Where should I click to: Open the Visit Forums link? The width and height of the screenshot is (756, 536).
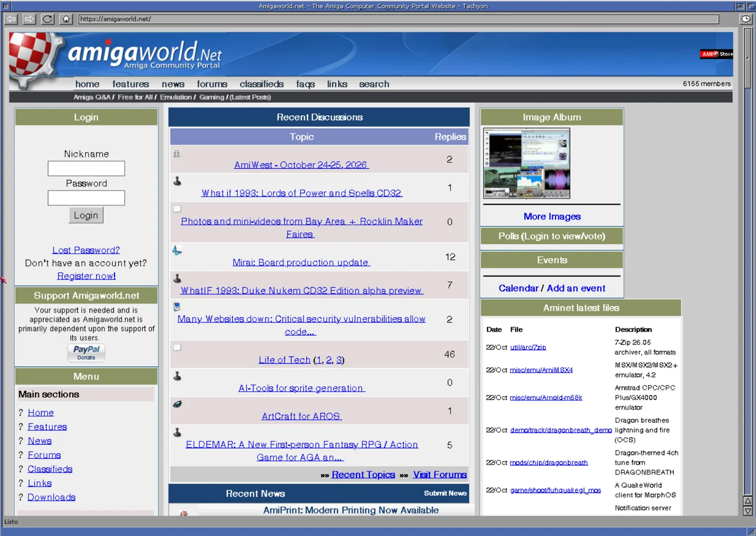(x=440, y=475)
